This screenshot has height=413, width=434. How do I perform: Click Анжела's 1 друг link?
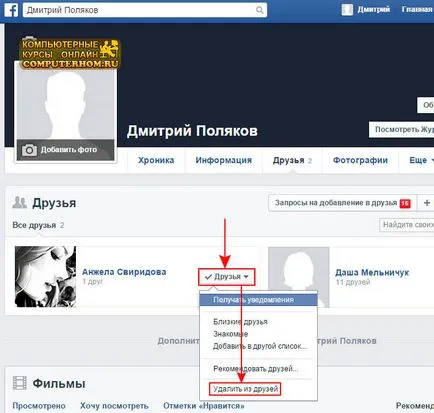coord(92,282)
